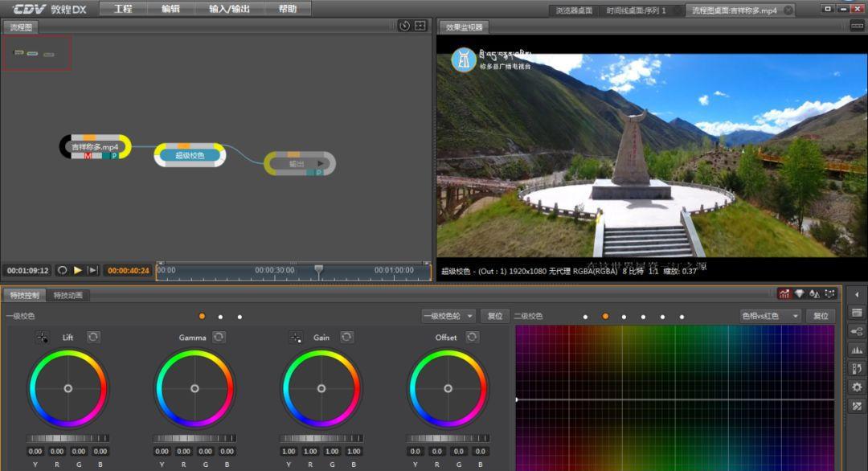868x471 pixels.
Task: Click the monitor panel ruler icon
Action: pos(857,26)
